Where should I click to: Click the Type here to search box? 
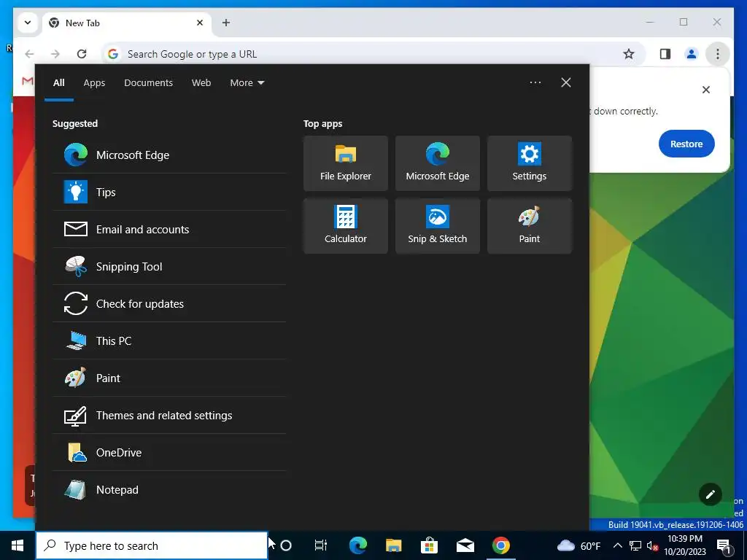coord(152,545)
